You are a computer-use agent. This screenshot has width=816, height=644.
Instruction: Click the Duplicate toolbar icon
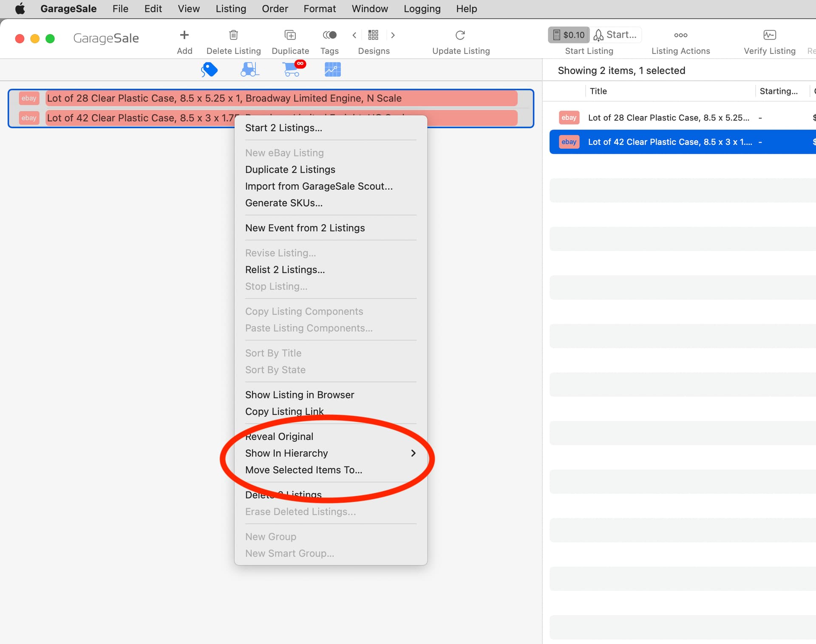(x=290, y=35)
